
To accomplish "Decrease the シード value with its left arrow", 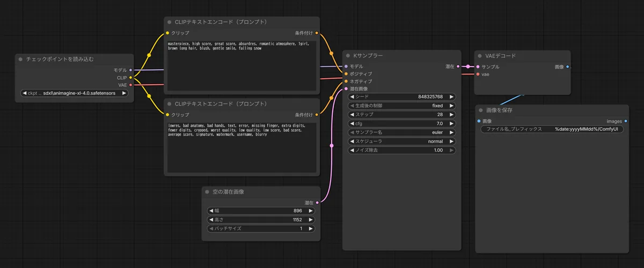I will 352,97.
